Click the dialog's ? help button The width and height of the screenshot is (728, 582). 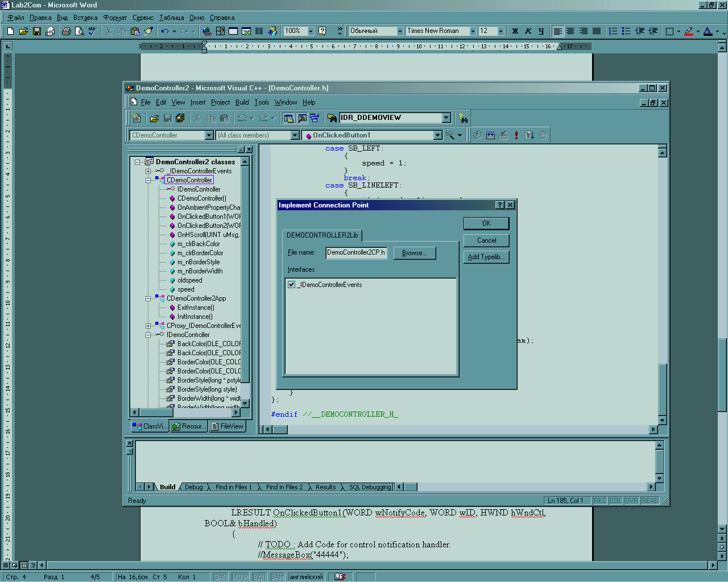(x=500, y=205)
